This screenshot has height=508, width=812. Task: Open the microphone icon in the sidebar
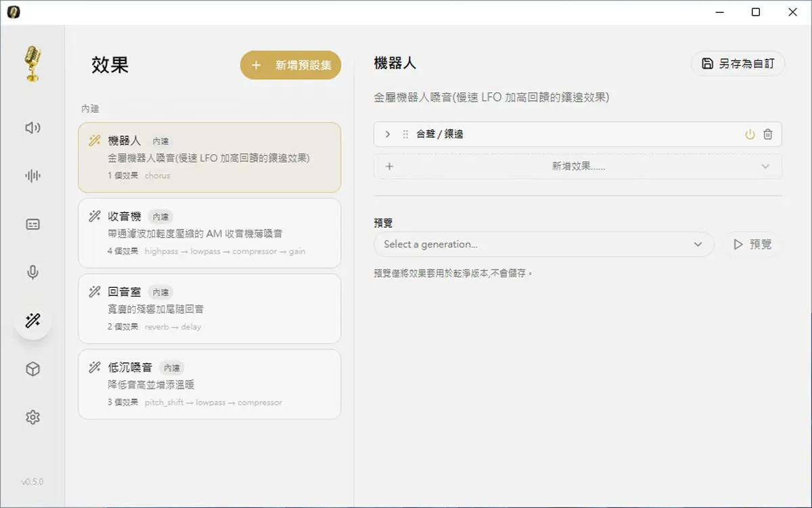pyautogui.click(x=32, y=272)
